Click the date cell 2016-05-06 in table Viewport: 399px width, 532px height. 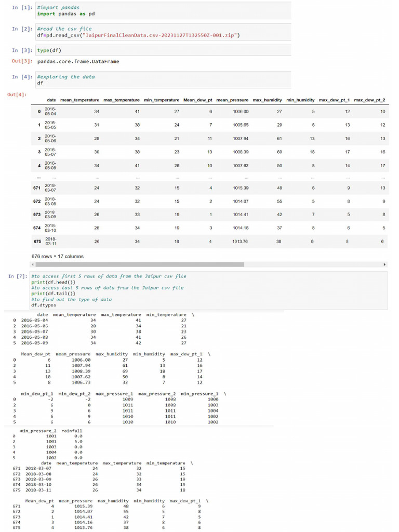pos(50,138)
